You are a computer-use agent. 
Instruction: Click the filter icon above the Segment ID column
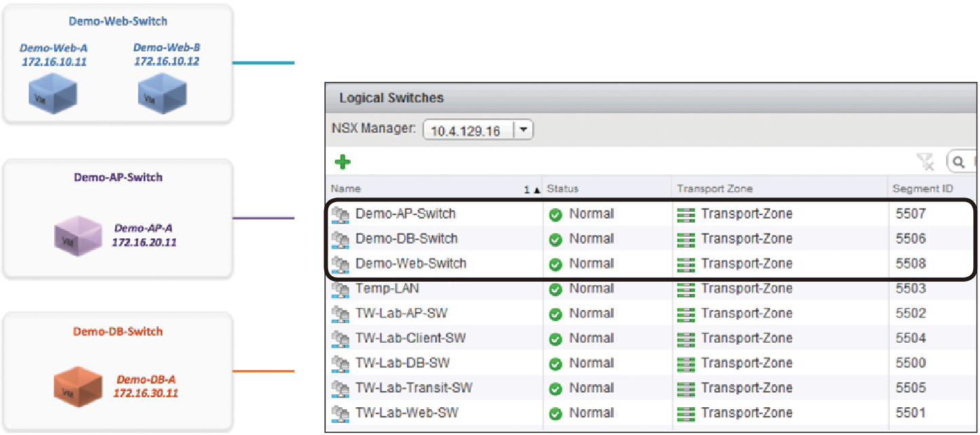pos(925,162)
